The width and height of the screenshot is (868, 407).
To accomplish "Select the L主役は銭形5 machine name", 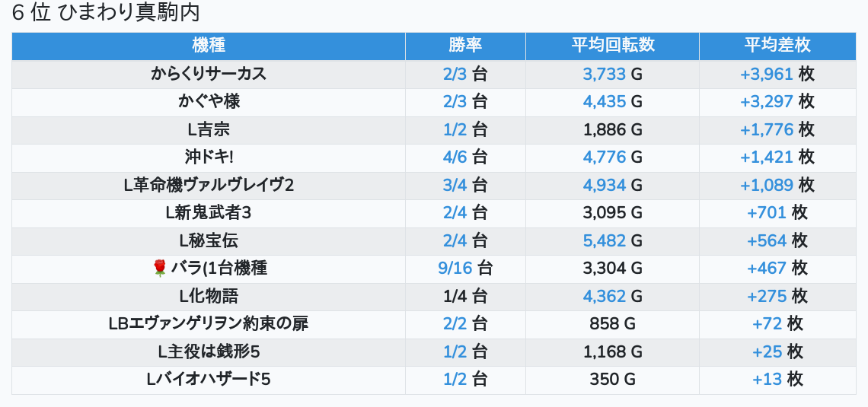I will tap(209, 351).
